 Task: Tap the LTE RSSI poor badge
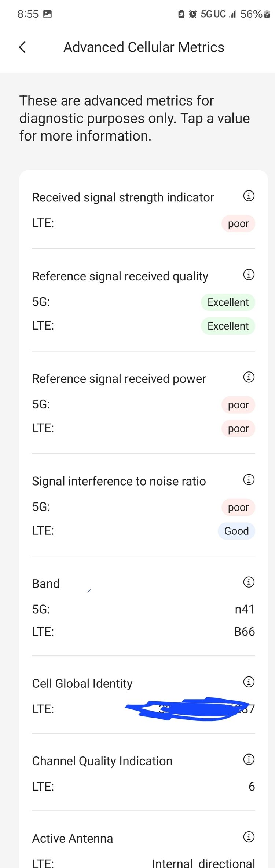(238, 224)
